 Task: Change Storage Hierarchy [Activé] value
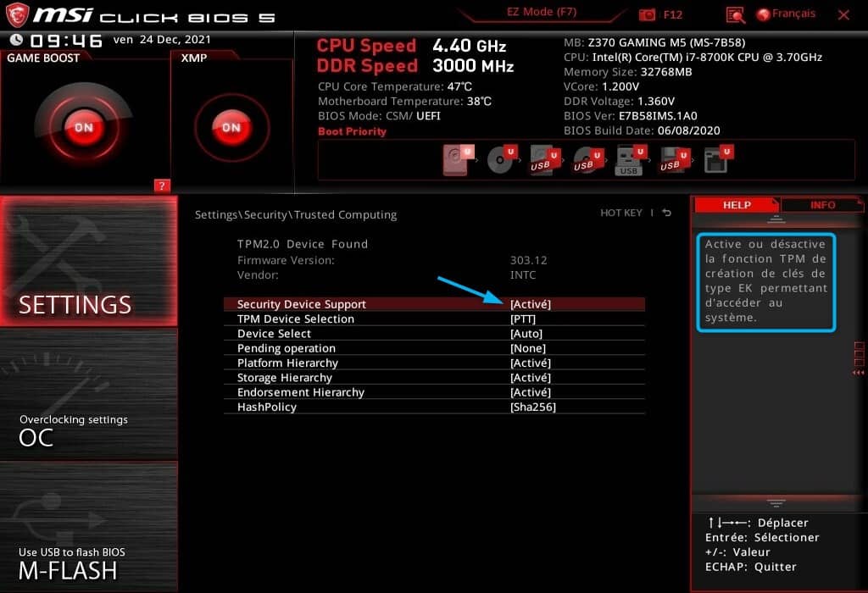click(531, 378)
